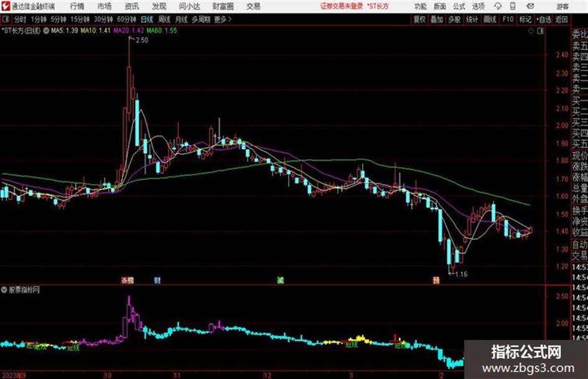588x379 pixels.
Task: Switch to 5分钟 period
Action: tap(58, 19)
